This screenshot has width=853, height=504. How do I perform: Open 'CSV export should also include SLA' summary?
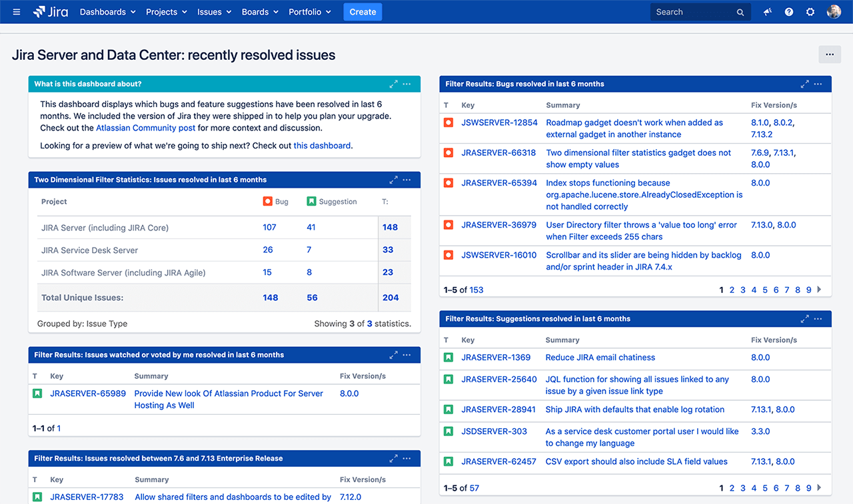(636, 461)
